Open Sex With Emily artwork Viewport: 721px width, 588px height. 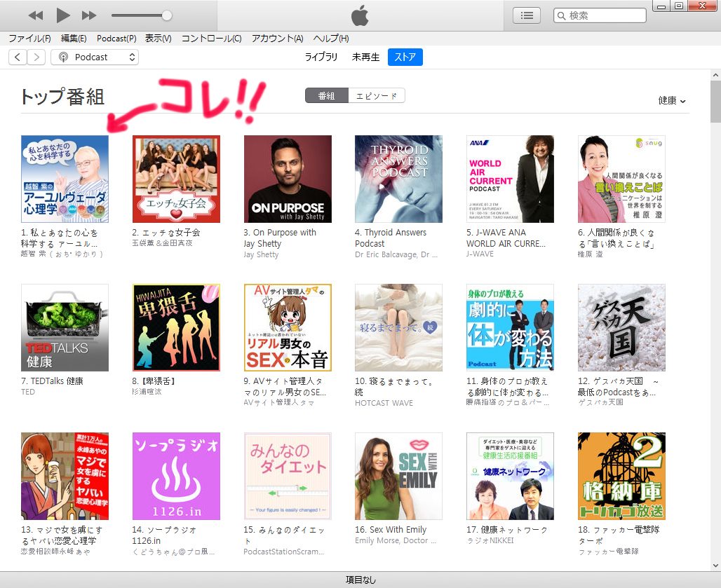tap(398, 476)
